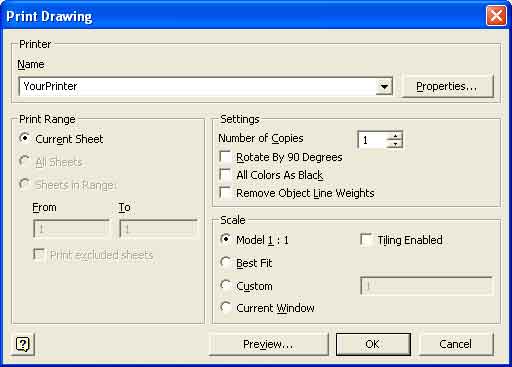Increase Number of Copies with up arrow
512x367 pixels.
point(395,136)
